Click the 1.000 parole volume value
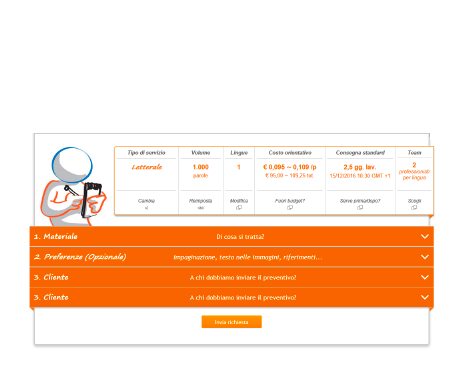The image size is (460, 373). tap(201, 171)
